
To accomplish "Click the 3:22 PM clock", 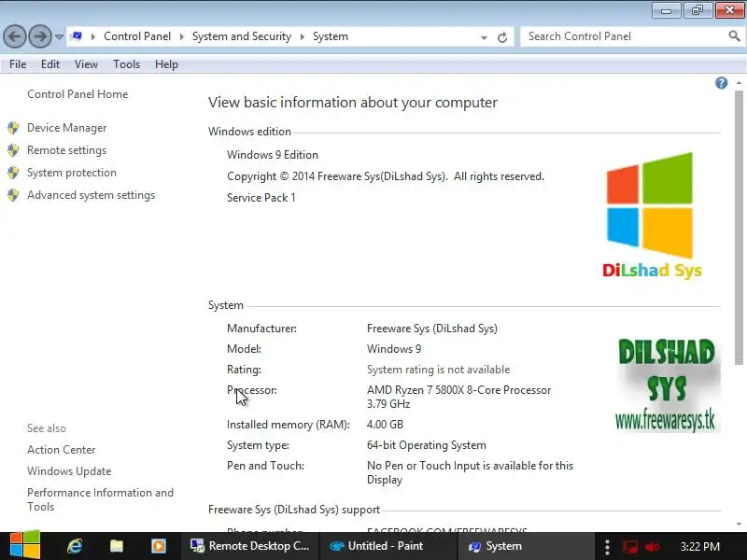I will click(699, 546).
